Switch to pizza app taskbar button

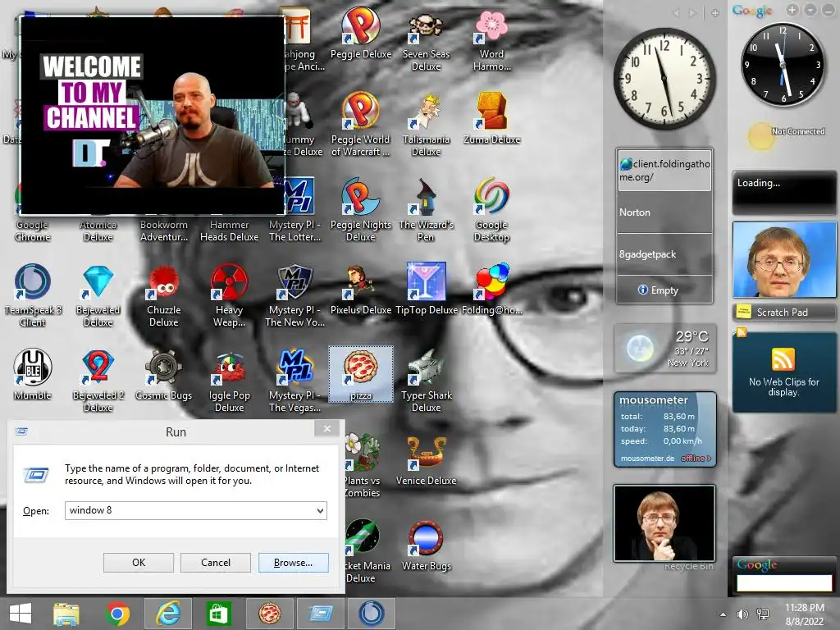click(x=269, y=614)
